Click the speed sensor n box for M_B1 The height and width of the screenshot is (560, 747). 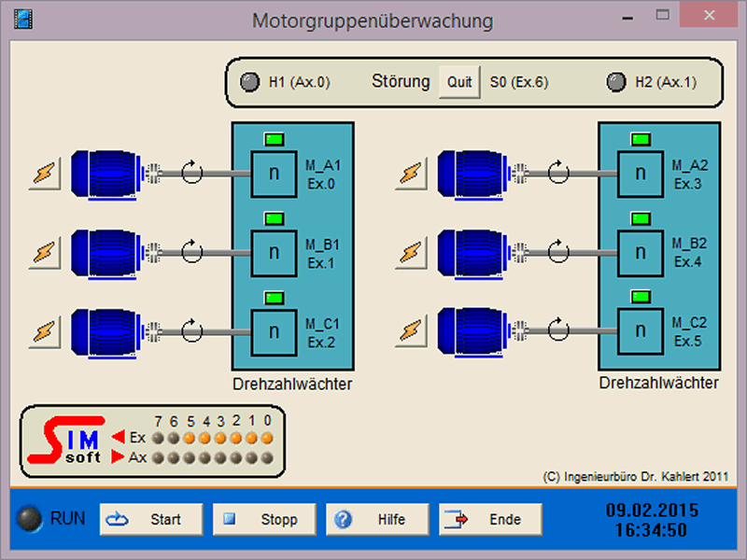(x=274, y=252)
